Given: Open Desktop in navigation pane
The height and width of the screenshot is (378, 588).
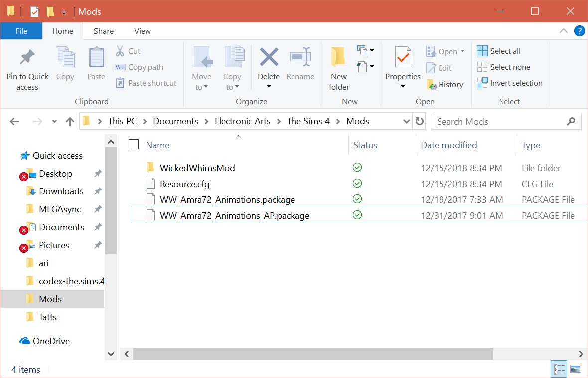Looking at the screenshot, I should point(55,174).
